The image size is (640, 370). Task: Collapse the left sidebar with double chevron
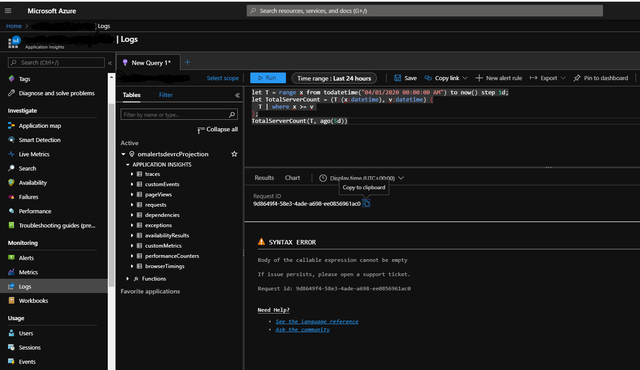(x=110, y=63)
